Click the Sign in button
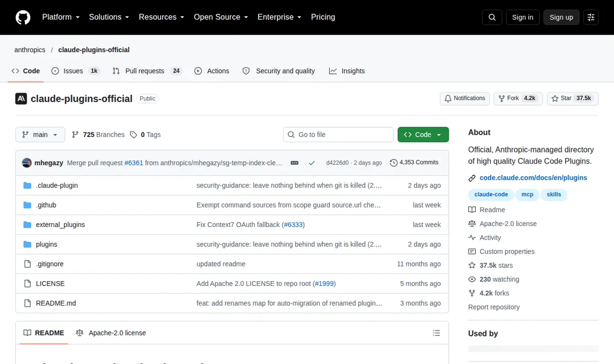Image resolution: width=614 pixels, height=364 pixels. coord(522,17)
